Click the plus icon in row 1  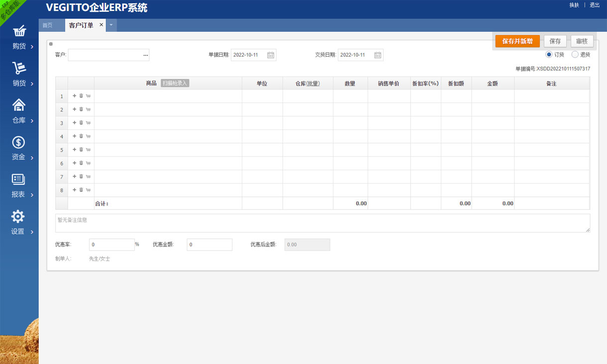pyautogui.click(x=75, y=96)
